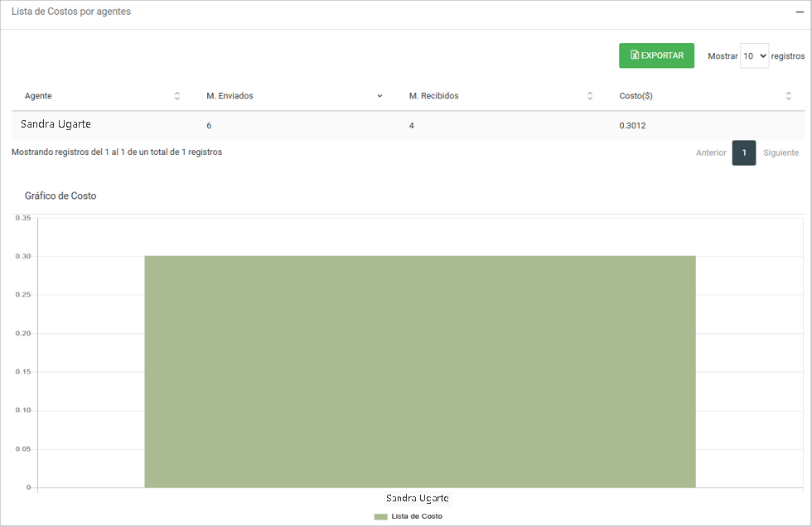The image size is (812, 527).
Task: Go to the Siguiente page
Action: 781,152
